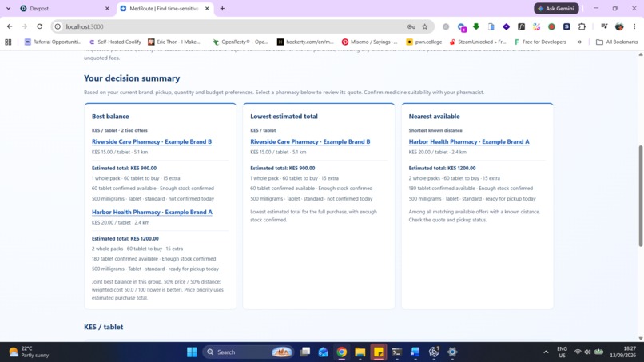
Task: Open new tab with plus button
Action: pos(222,8)
